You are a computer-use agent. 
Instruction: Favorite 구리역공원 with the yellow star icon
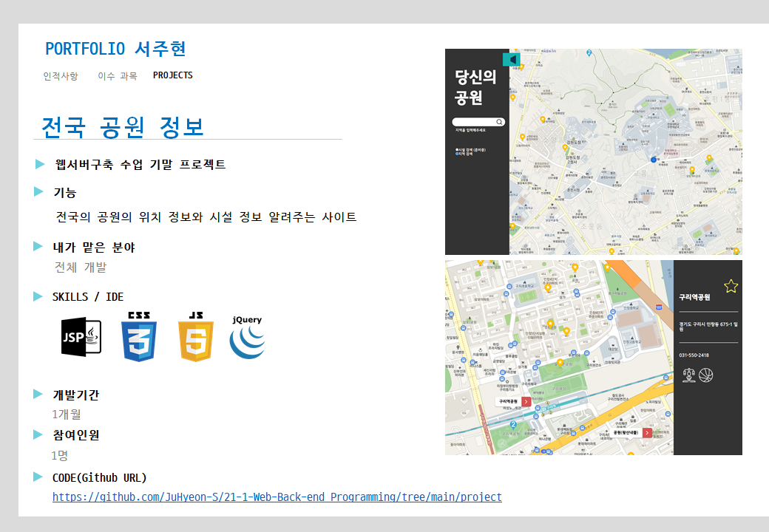tap(731, 286)
